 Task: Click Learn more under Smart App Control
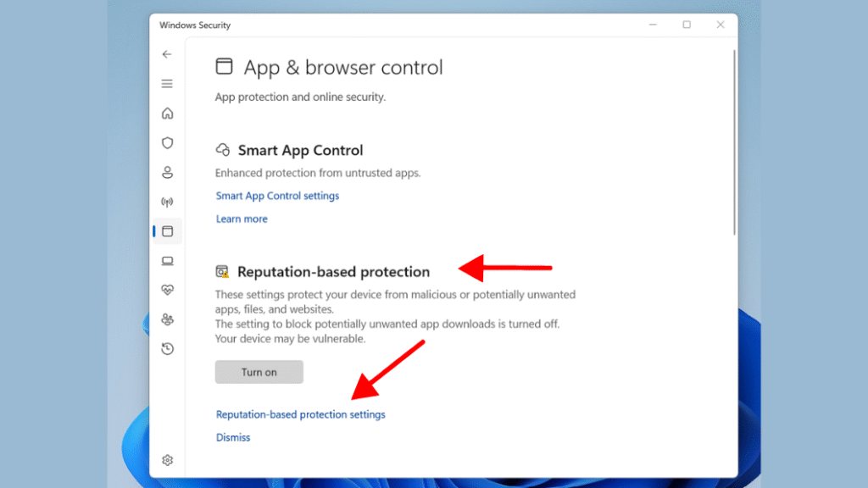click(242, 219)
